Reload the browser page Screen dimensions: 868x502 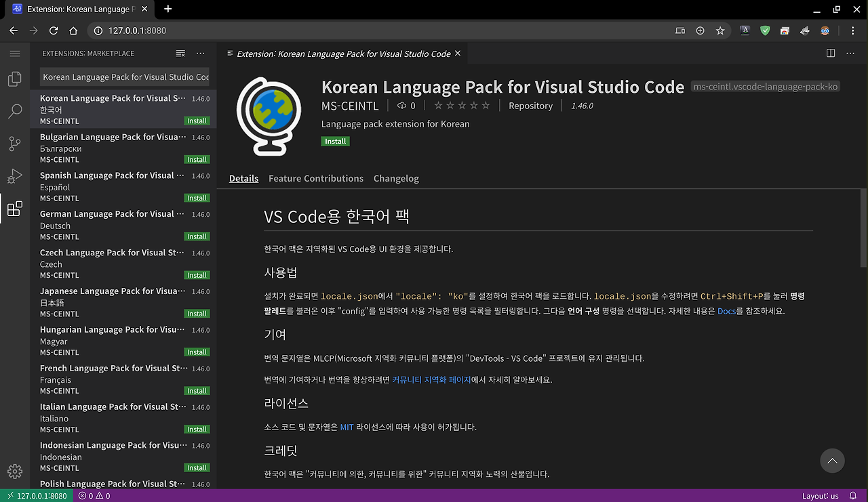54,30
